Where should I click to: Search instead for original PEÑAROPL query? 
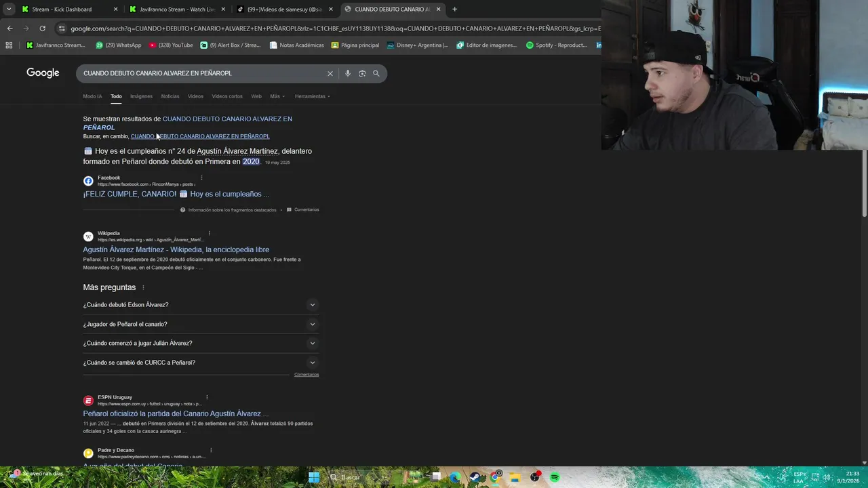(x=200, y=136)
